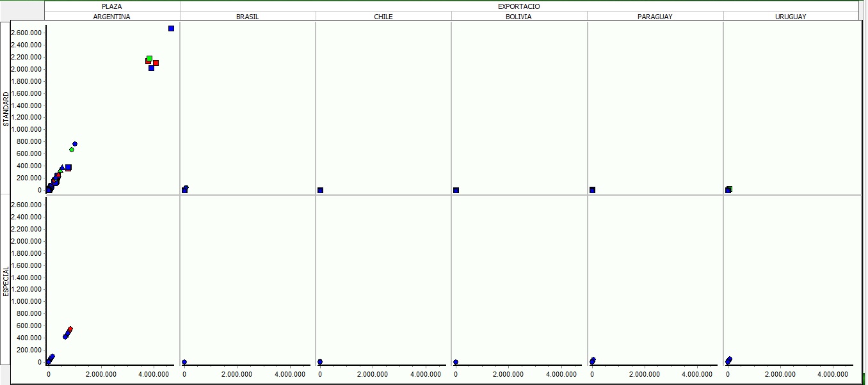The height and width of the screenshot is (385, 868).
Task: Click the 4.000.000 x-axis label under ARGENTINA
Action: (154, 374)
